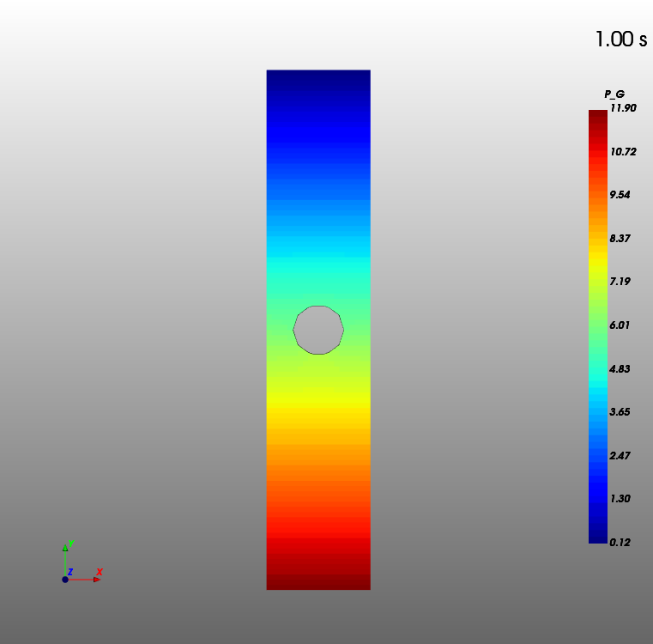Click the P_G legend title

click(x=614, y=94)
